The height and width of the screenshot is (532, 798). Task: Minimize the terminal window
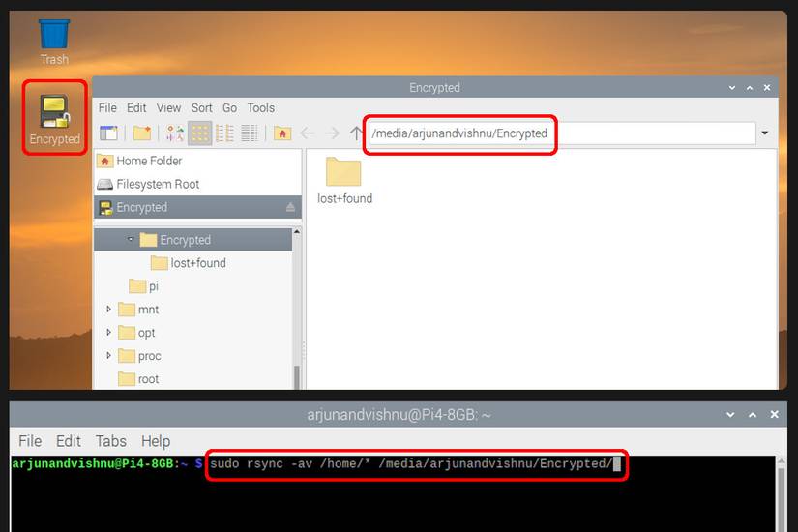(x=730, y=414)
